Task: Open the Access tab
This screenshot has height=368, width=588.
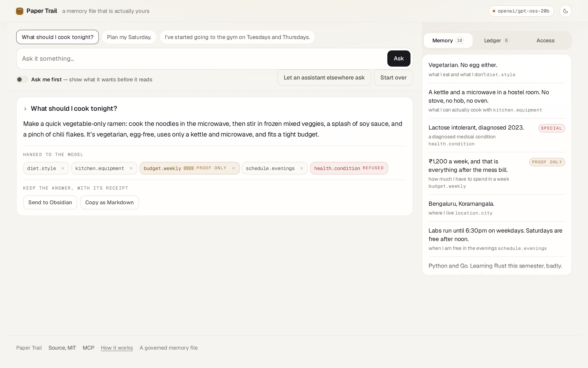Action: (x=546, y=40)
